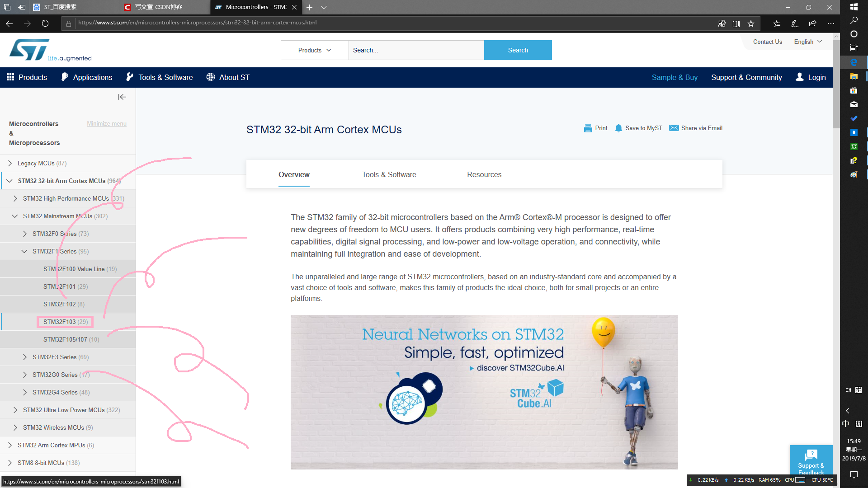Screen dimensions: 868x488
Task: Click the Windows Start icon
Action: 854,7
